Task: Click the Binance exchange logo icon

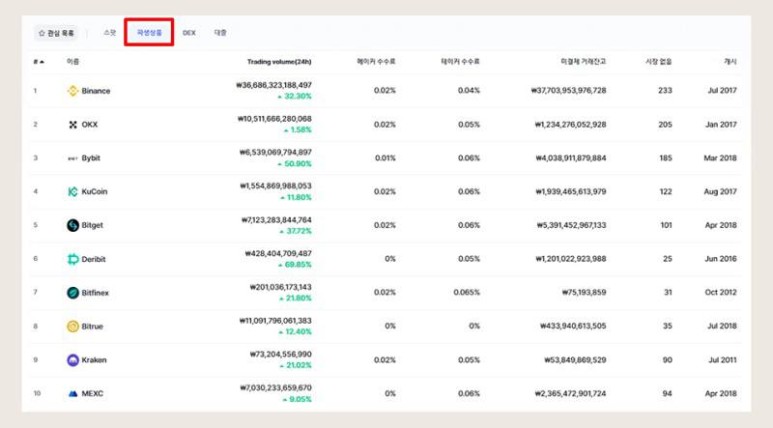Action: 73,91
